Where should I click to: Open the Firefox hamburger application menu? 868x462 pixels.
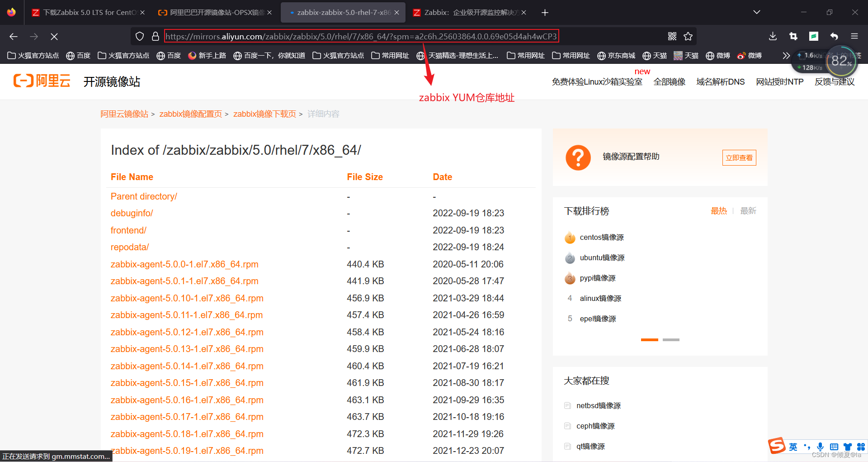(x=854, y=36)
